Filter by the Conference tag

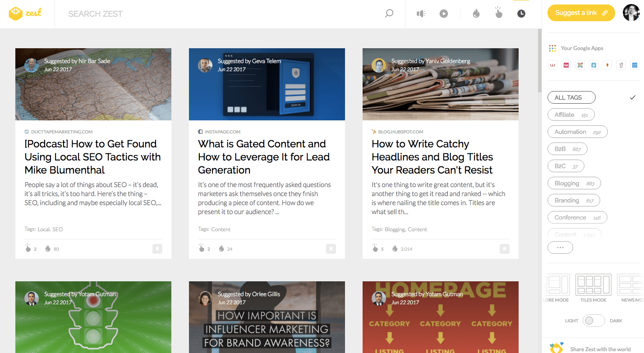tap(577, 217)
